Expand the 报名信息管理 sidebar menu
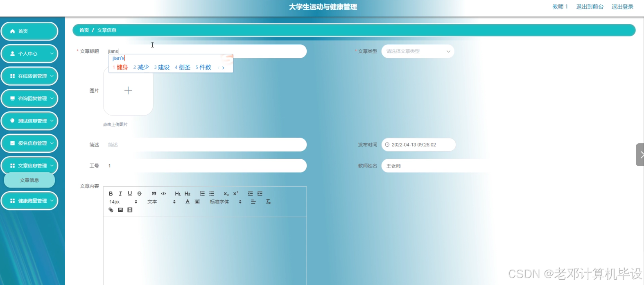This screenshot has width=644, height=285. (29, 143)
